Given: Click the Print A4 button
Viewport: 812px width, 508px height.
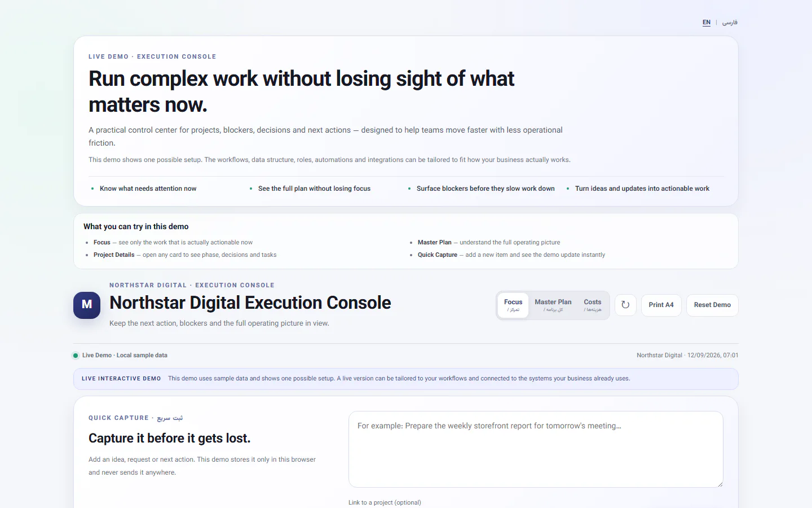Looking at the screenshot, I should (661, 305).
